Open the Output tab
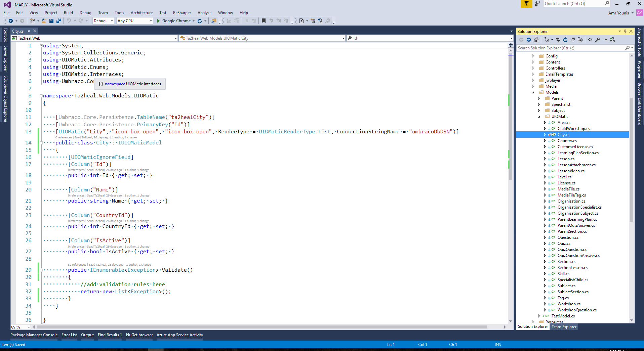 (87, 335)
